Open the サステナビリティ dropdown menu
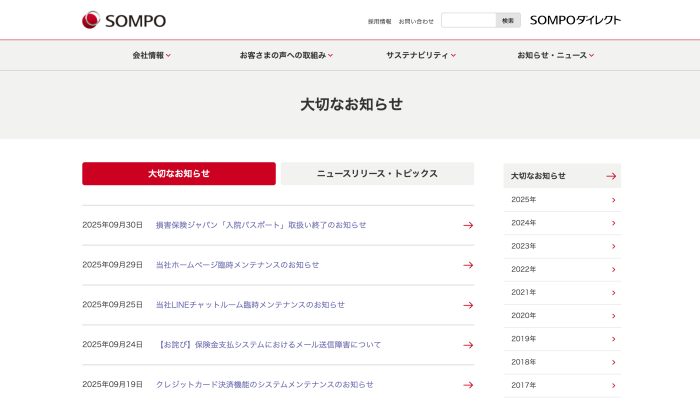Image resolution: width=700 pixels, height=401 pixels. 421,55
